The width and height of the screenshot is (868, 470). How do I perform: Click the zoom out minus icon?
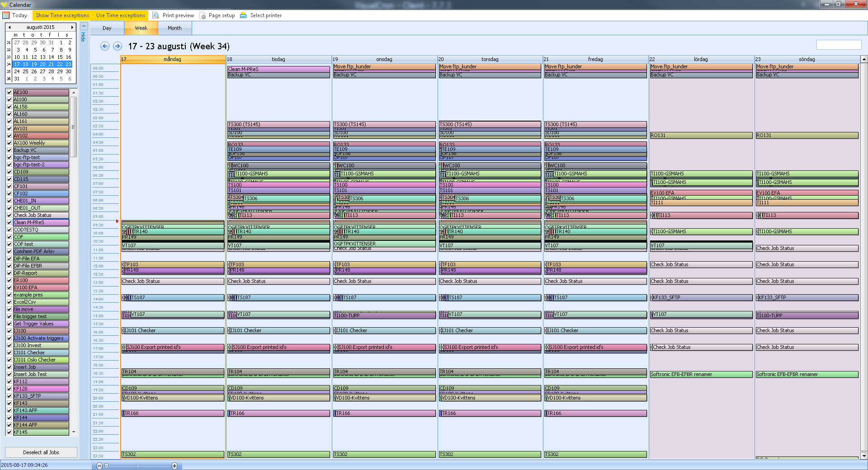99,466
